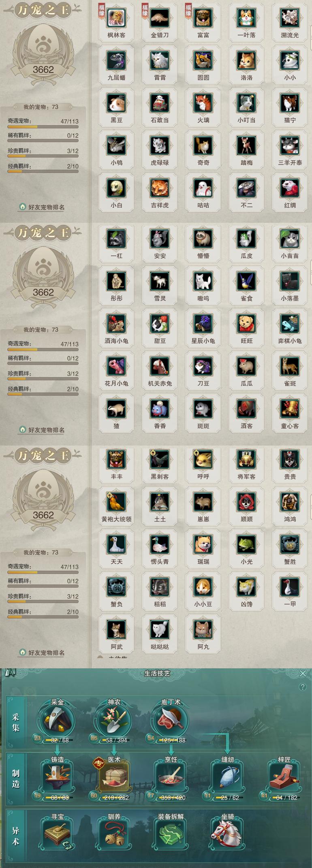Select the 枫林客 pet thumbnail
Screen dimensions: 312x868
tap(116, 18)
